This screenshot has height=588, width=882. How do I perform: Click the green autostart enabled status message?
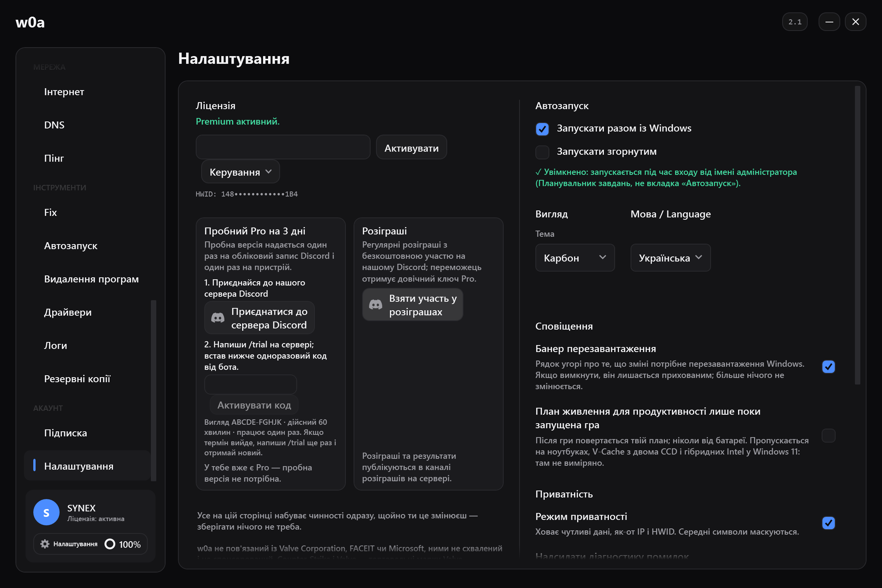[666, 178]
